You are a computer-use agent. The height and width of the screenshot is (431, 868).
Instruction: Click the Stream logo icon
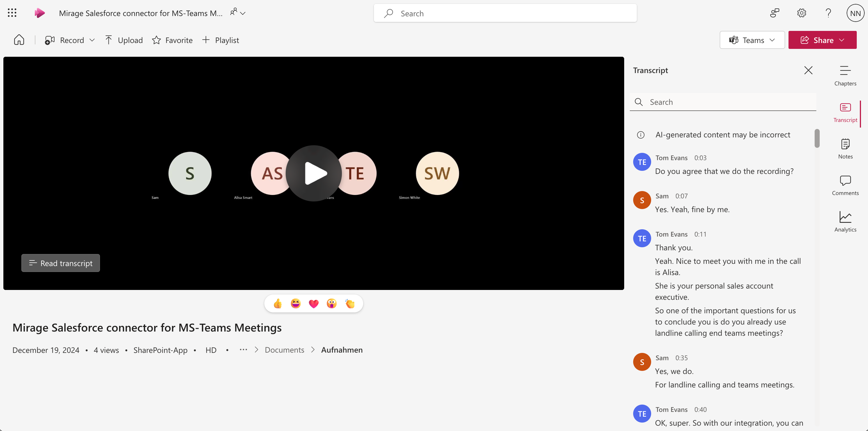tap(39, 13)
